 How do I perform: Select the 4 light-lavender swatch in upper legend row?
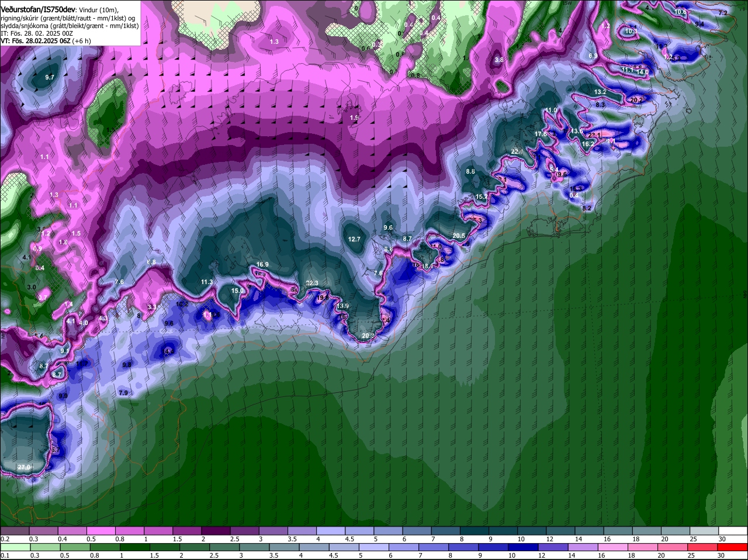click(331, 531)
